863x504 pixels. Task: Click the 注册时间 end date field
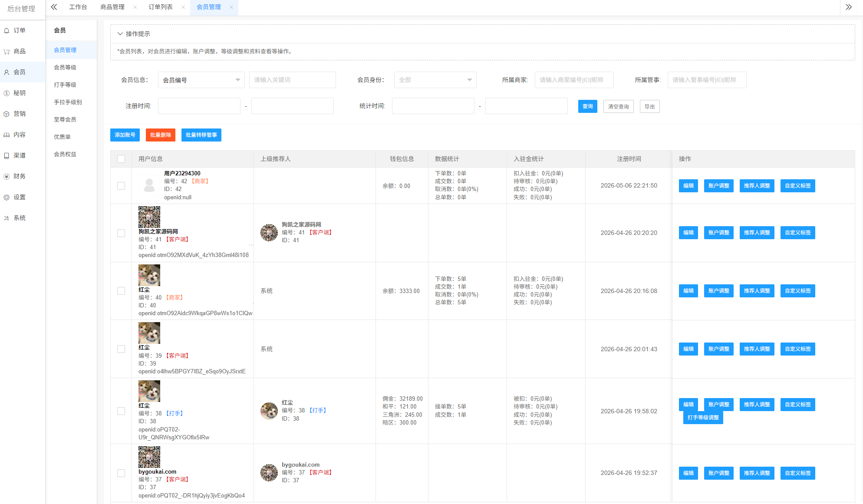(x=293, y=106)
